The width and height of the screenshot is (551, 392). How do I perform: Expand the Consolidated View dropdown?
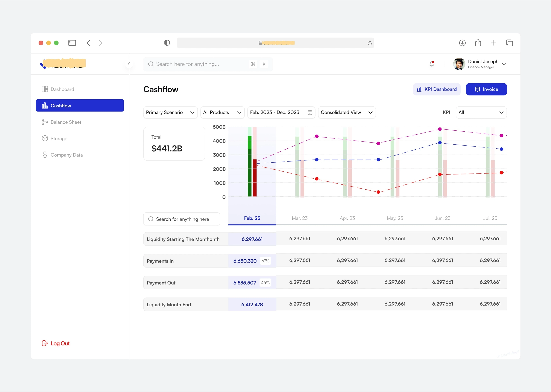(347, 112)
